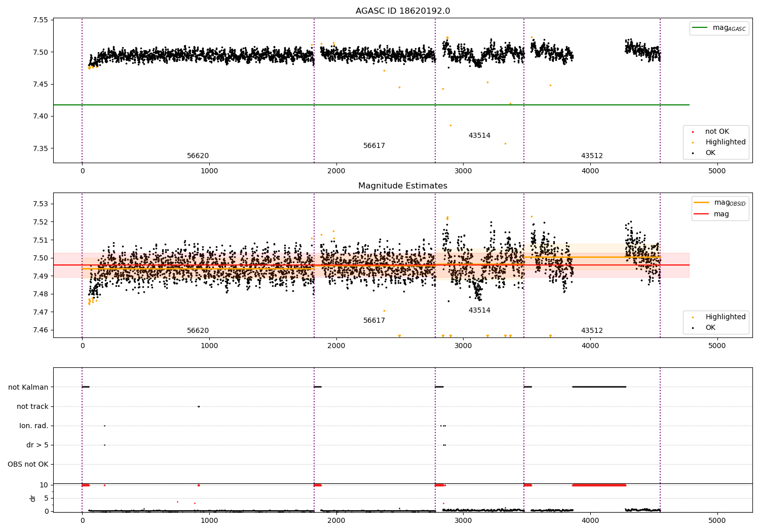760x532 pixels.
Task: Click the title 'AGASC ID 18620192.0'
Action: click(402, 11)
